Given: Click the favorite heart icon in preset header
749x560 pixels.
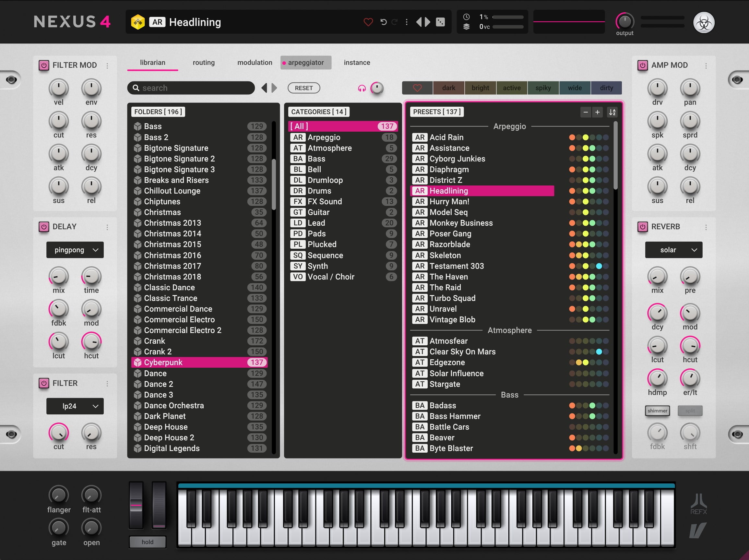Looking at the screenshot, I should pos(368,22).
